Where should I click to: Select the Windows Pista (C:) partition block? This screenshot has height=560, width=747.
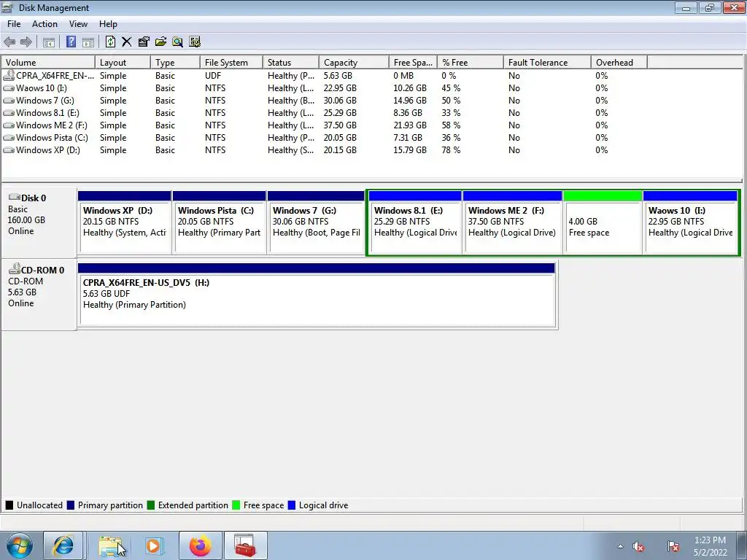[219, 222]
